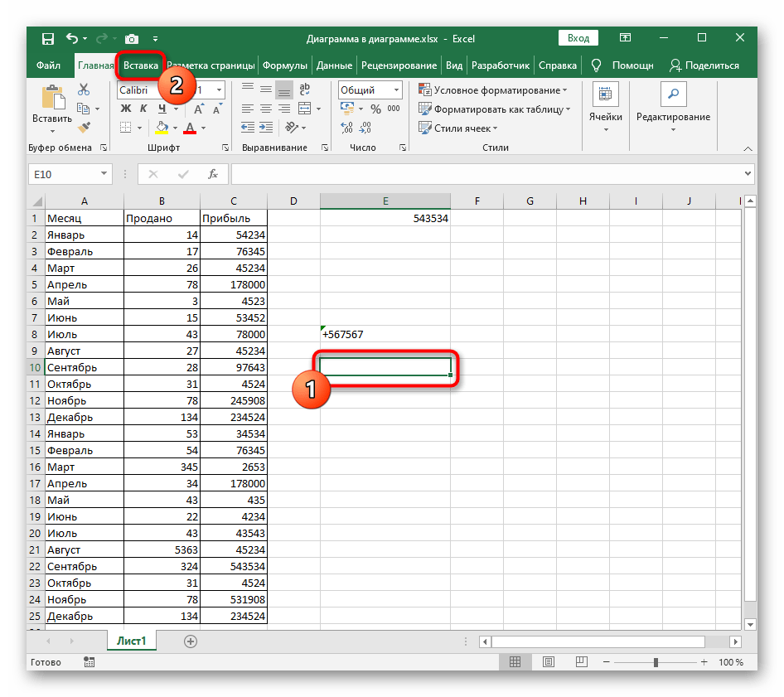Decrease font size with small A
The height and width of the screenshot is (697, 784).
coord(217,109)
